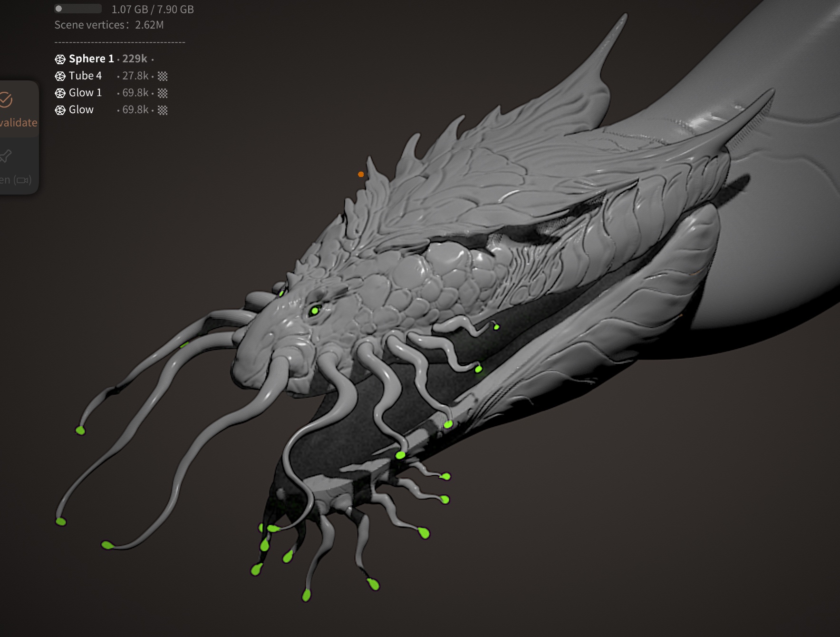Click the mesh icon beside the Glow entry

click(x=60, y=110)
